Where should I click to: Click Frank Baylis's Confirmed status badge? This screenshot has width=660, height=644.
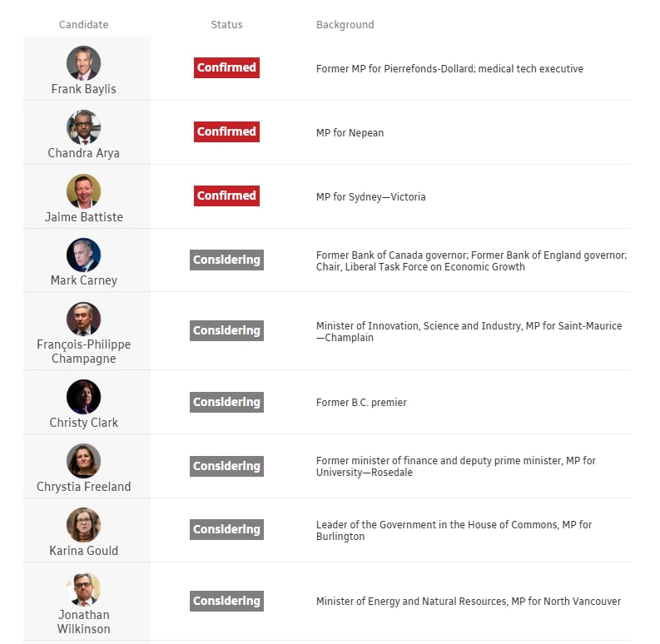[226, 67]
